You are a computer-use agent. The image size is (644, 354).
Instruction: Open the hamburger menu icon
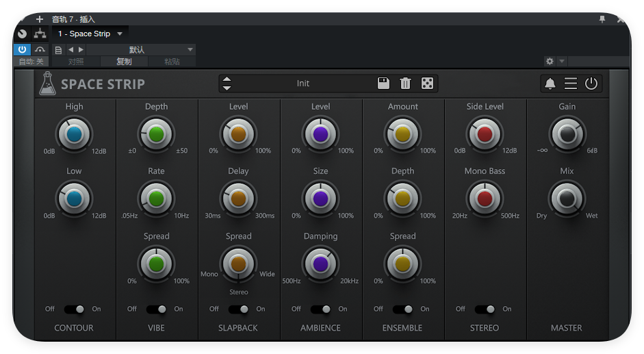[571, 84]
